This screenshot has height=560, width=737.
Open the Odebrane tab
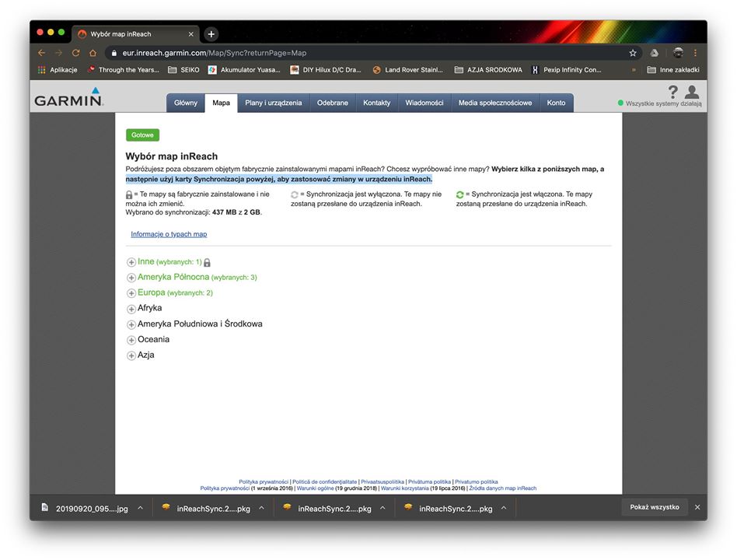click(x=332, y=103)
